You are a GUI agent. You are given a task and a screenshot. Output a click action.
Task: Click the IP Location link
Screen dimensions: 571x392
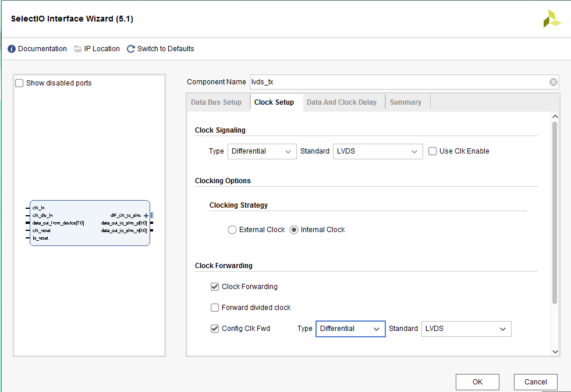click(102, 49)
